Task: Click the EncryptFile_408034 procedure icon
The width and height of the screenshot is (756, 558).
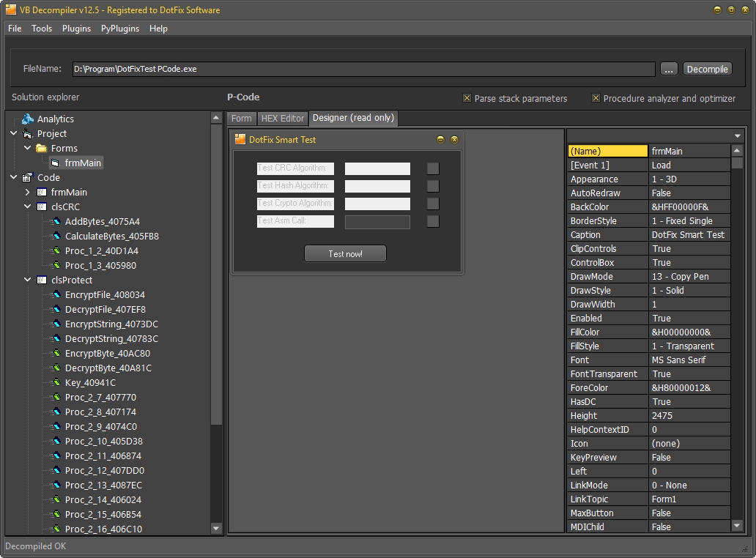Action: coord(56,295)
